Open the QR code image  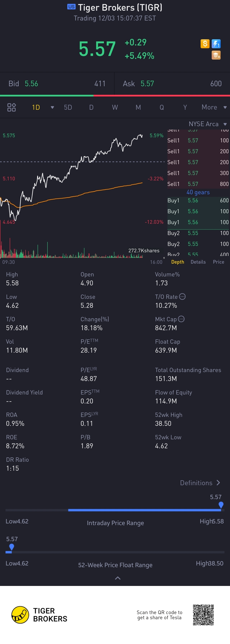(x=203, y=615)
